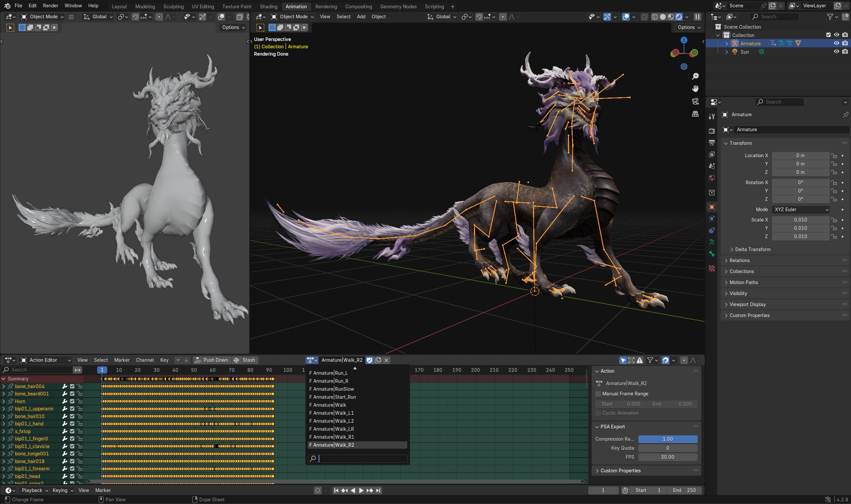Jump to the animation end frame

pos(378,490)
